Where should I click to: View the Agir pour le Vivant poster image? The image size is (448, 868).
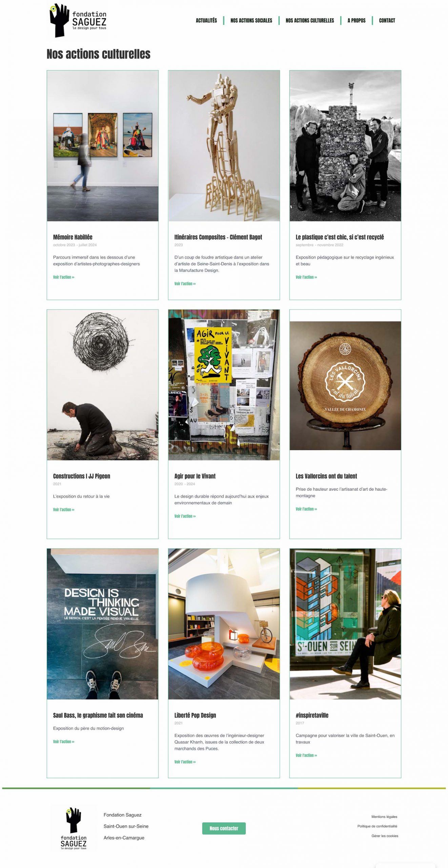click(224, 385)
